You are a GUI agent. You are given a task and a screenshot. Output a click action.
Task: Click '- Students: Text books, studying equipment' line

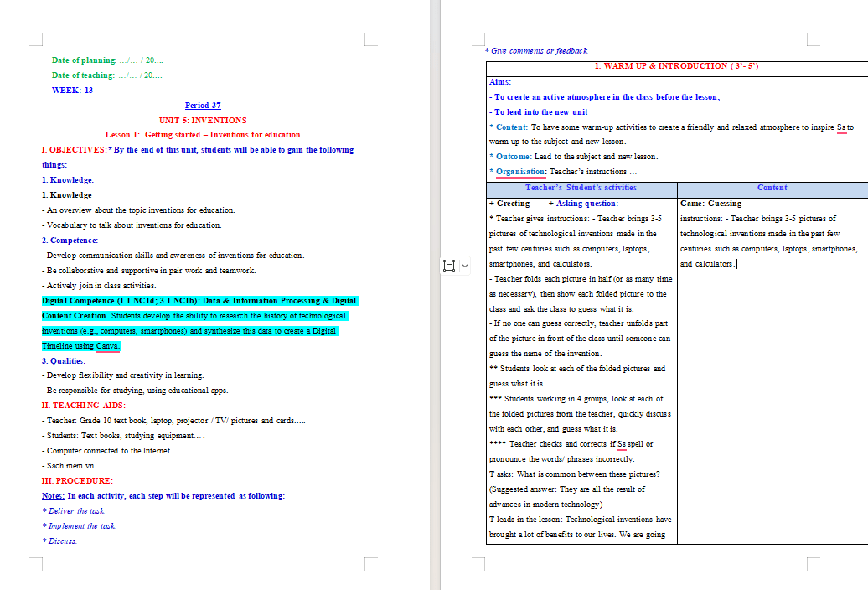[123, 436]
